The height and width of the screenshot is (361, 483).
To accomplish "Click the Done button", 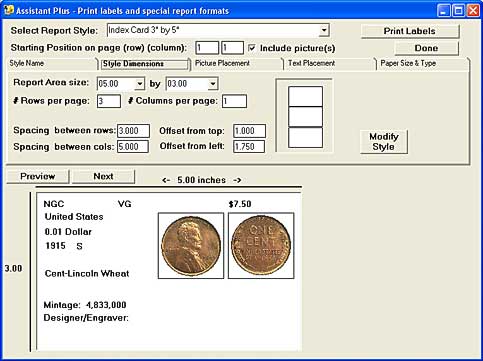I will tap(426, 48).
